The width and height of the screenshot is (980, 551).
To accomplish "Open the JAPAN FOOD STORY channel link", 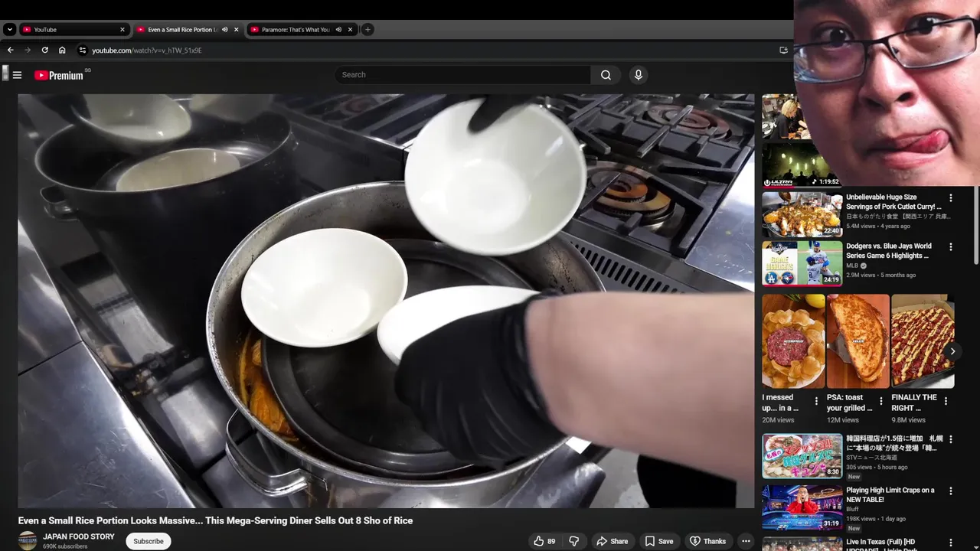I will 79,536.
